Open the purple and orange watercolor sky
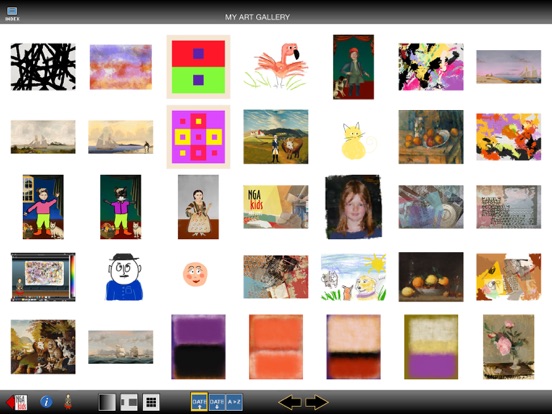Screen dimensions: 552x414 coord(121,67)
